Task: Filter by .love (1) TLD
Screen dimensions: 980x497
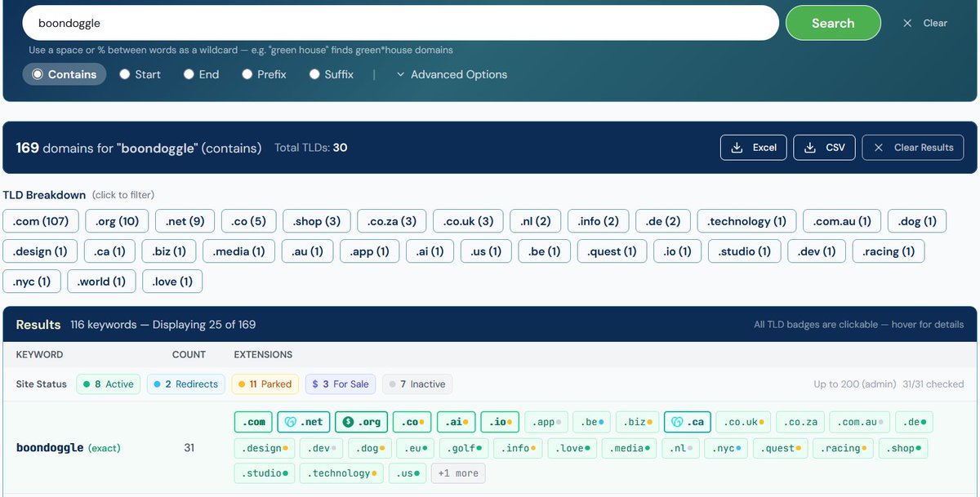Action: 172,282
